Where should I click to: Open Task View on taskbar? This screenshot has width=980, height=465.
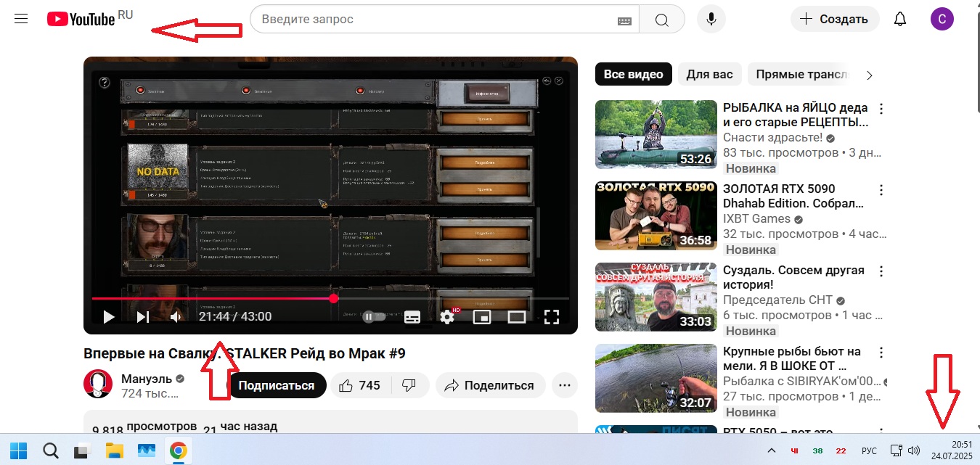(82, 450)
